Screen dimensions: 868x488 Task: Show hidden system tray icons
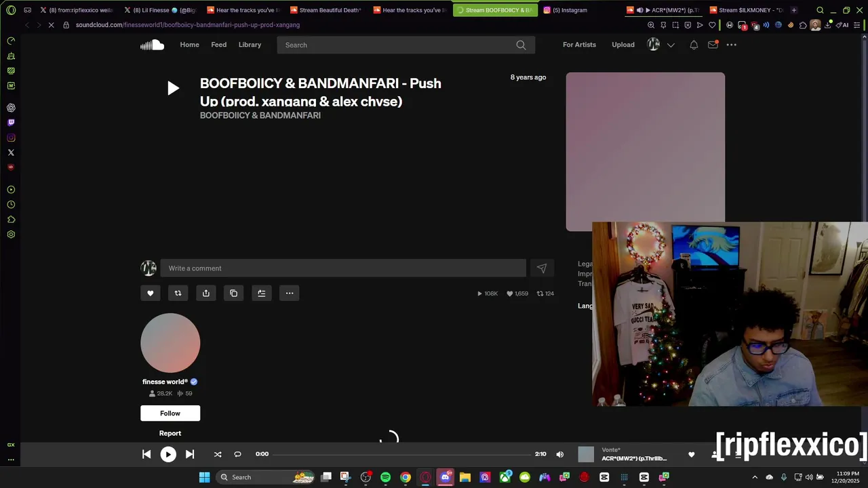(x=755, y=477)
